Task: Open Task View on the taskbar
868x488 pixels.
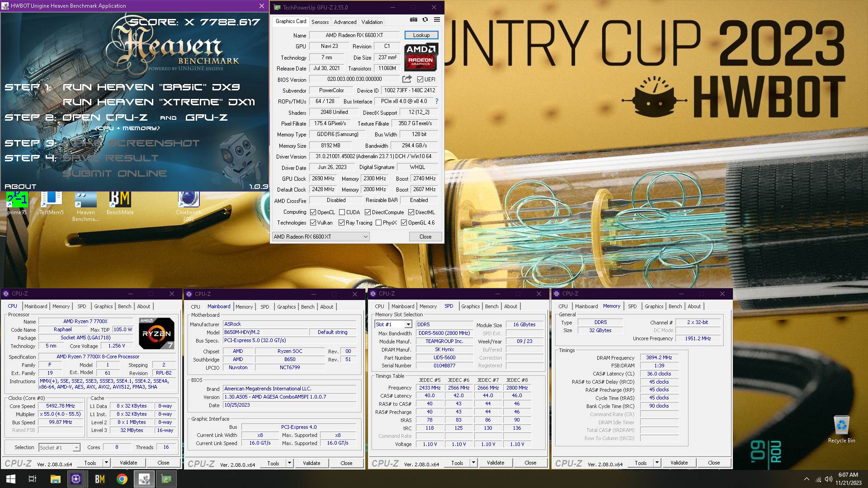Action: [x=33, y=479]
